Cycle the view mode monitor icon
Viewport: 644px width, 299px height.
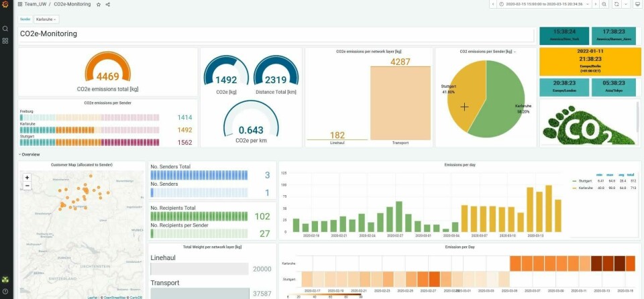pyautogui.click(x=637, y=5)
